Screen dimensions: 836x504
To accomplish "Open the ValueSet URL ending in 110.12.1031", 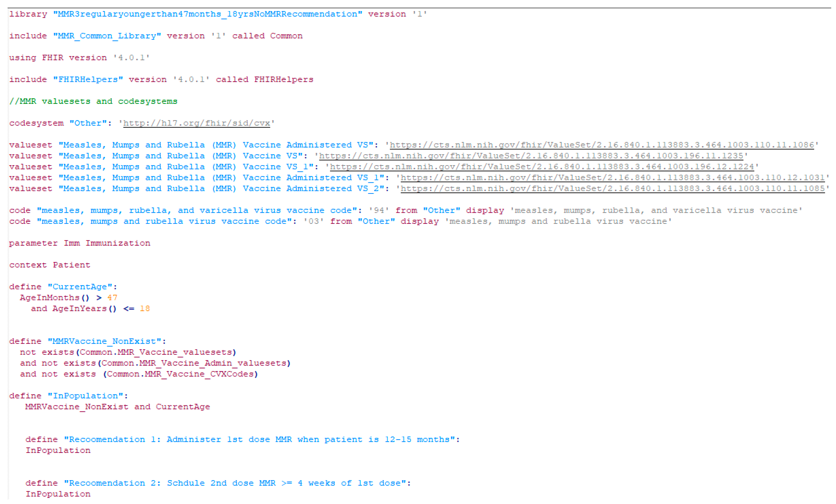I will point(612,177).
